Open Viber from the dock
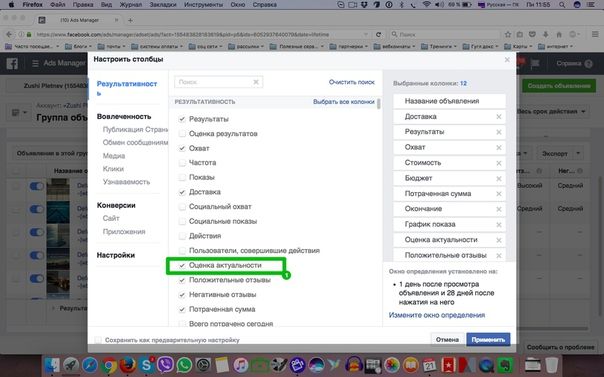The height and width of the screenshot is (377, 604). pos(165,365)
